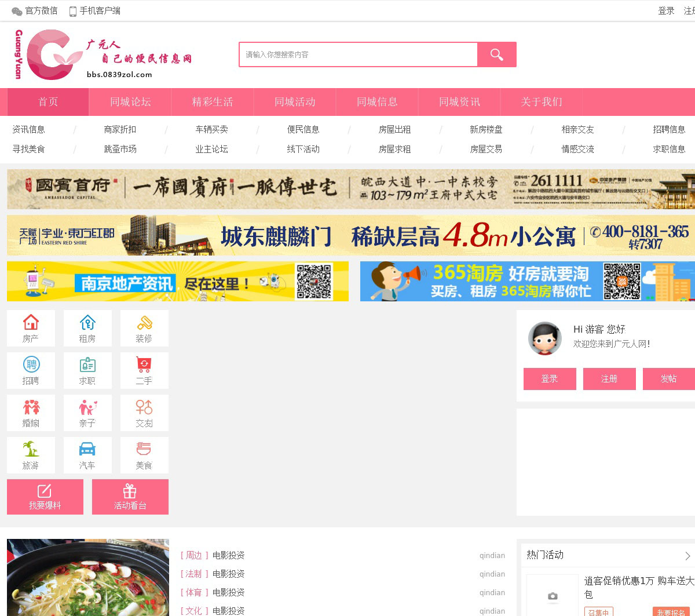Image resolution: width=695 pixels, height=616 pixels.
Task: Open the 业主论坛 sub-navigation link
Action: click(x=211, y=149)
